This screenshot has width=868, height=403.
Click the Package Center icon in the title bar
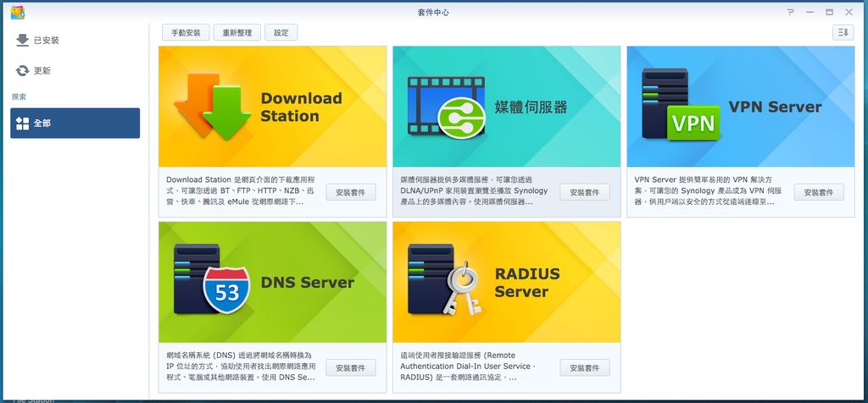coord(17,12)
